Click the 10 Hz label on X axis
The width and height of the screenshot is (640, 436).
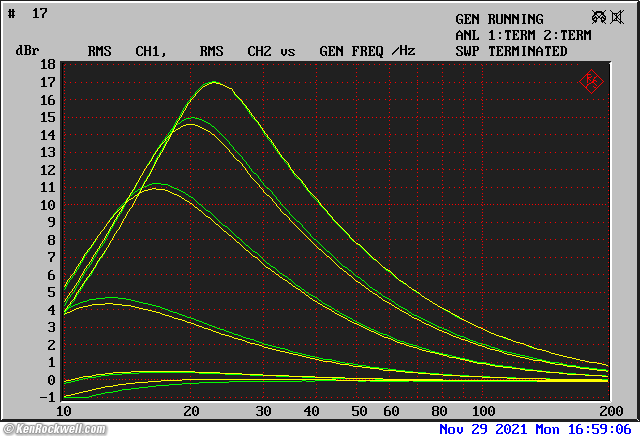(64, 411)
